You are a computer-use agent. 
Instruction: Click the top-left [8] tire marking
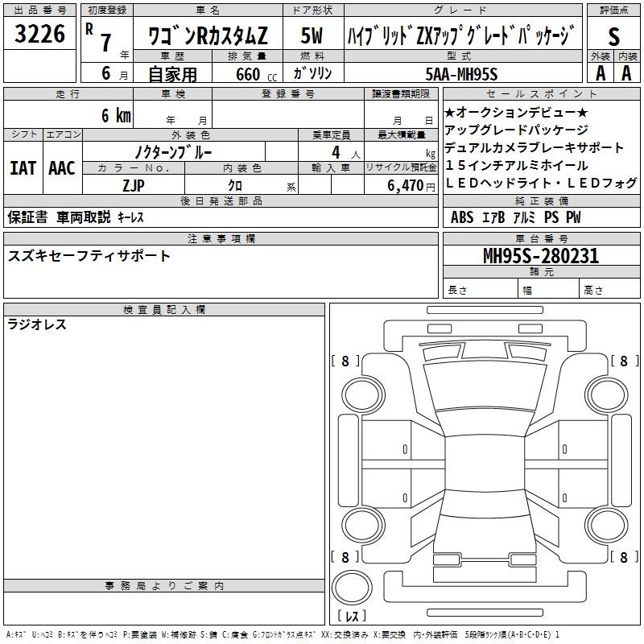[345, 361]
